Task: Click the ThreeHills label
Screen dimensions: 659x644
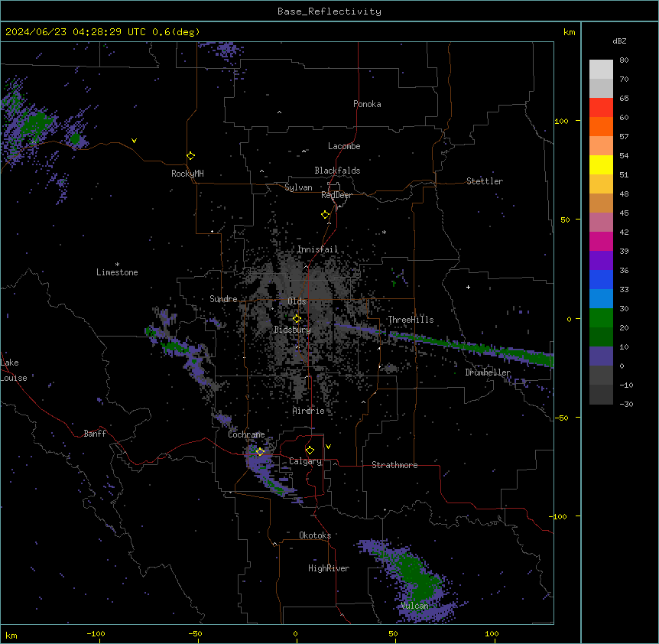Action: 411,320
